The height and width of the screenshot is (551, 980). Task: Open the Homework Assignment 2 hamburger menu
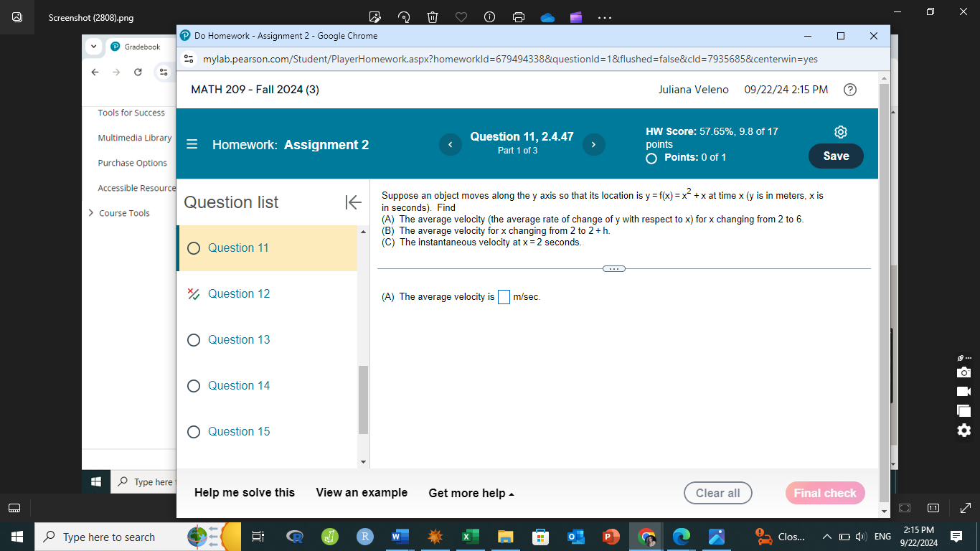tap(192, 144)
